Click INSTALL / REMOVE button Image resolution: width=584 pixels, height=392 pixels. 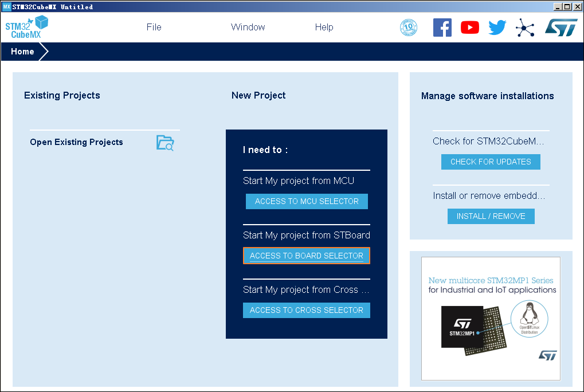coord(491,216)
